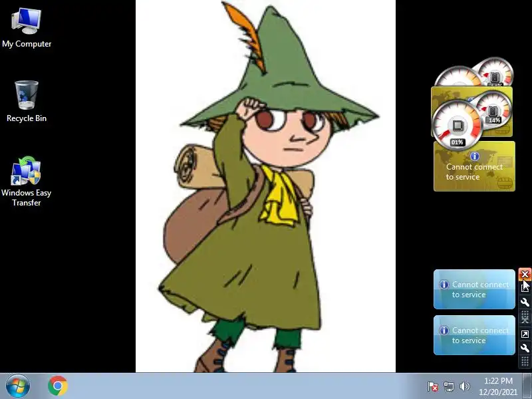This screenshot has width=532, height=399.
Task: Open the volume speaker tray icon
Action: coord(464,386)
